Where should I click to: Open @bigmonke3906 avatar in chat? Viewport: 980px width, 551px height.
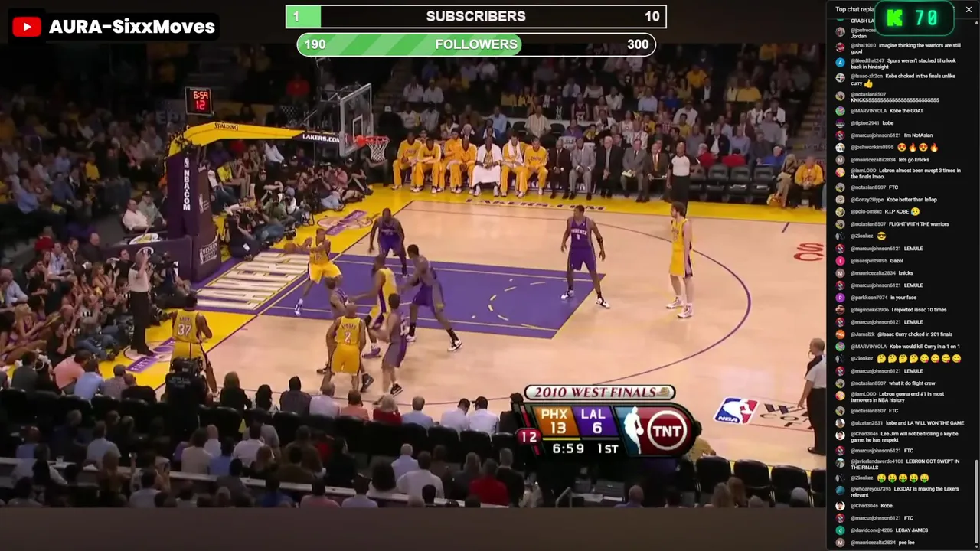[840, 310]
